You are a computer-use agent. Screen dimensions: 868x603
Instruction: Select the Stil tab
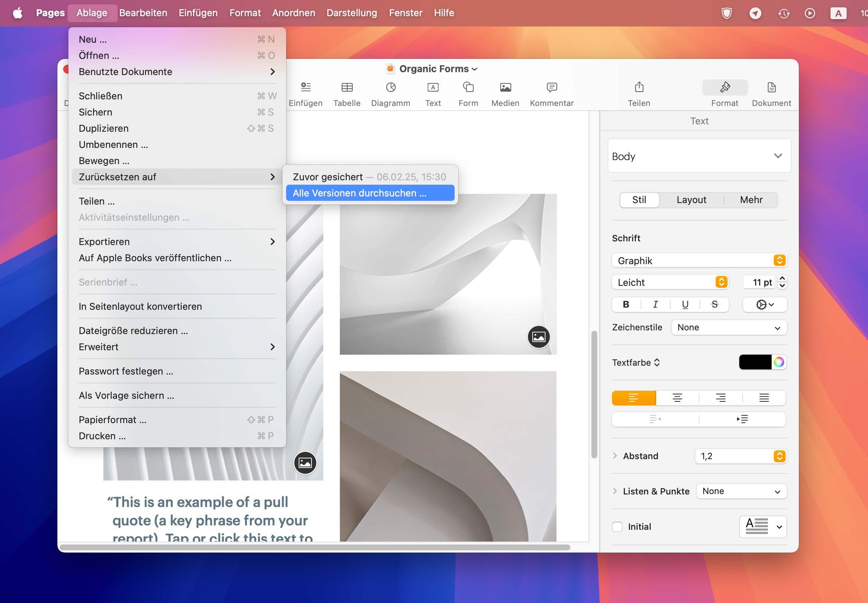coord(639,200)
